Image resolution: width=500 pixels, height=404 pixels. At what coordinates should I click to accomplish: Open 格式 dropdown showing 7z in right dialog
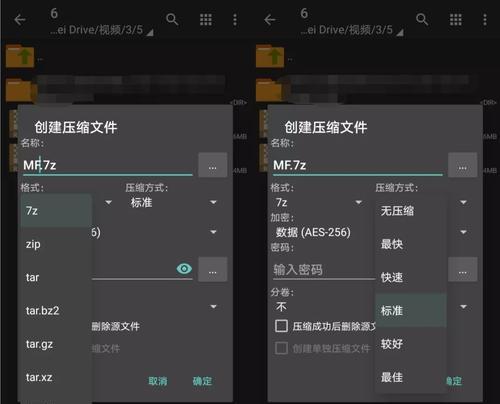(x=318, y=202)
